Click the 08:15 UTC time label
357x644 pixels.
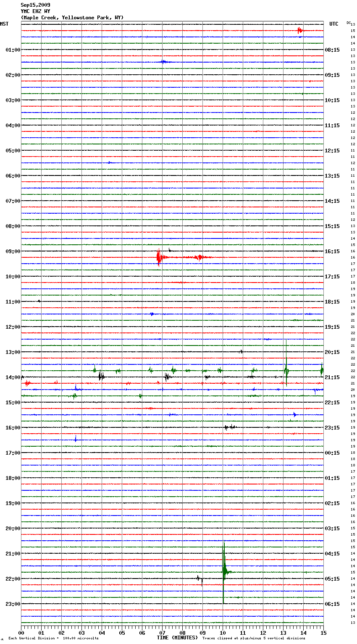(x=332, y=50)
